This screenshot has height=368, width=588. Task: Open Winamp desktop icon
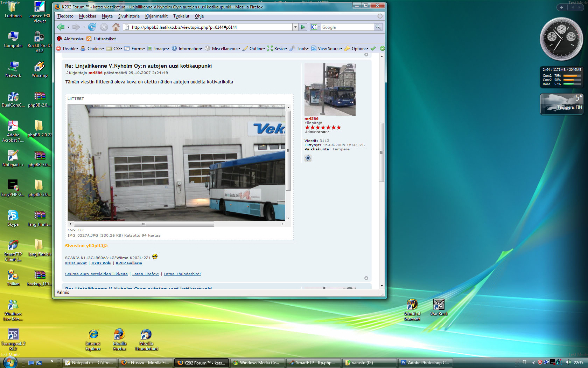40,69
